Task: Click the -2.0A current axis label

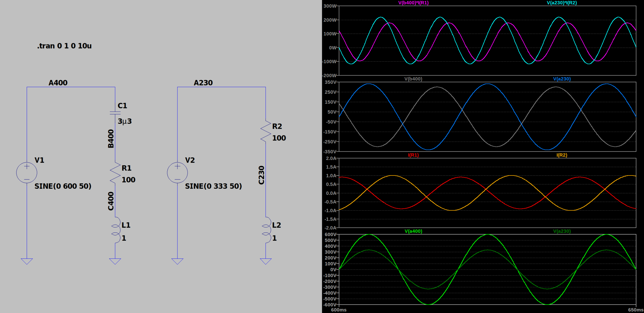Action: pos(330,228)
